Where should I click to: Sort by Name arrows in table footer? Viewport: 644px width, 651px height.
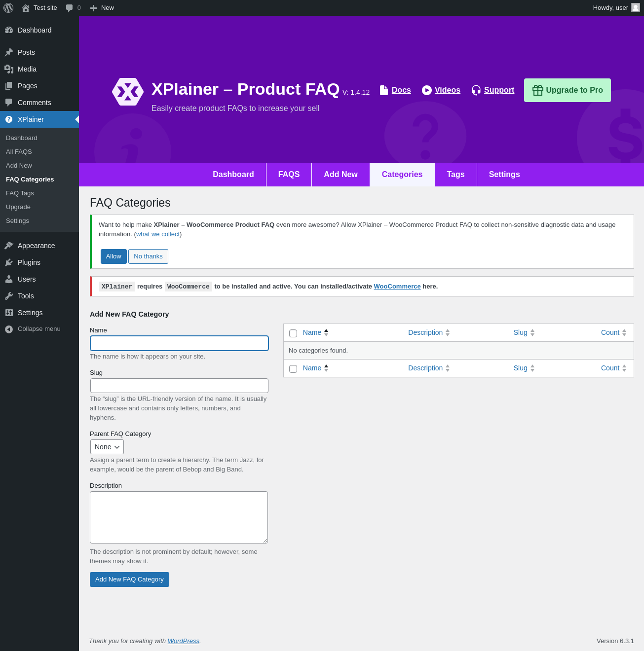[326, 368]
